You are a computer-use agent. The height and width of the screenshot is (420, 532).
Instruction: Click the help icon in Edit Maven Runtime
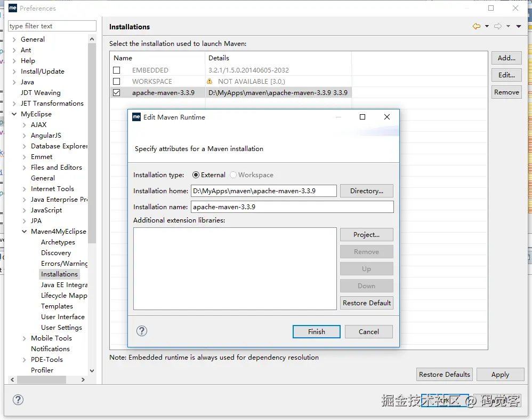[x=142, y=331]
